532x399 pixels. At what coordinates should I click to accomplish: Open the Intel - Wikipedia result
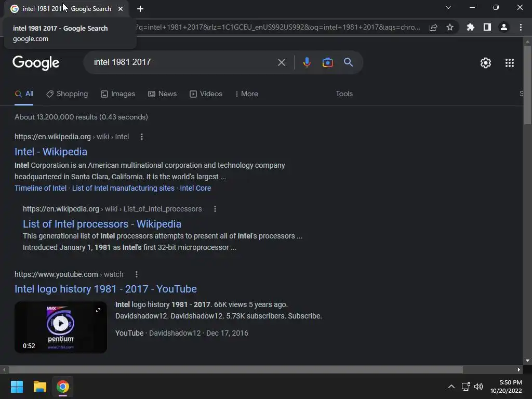pos(51,152)
